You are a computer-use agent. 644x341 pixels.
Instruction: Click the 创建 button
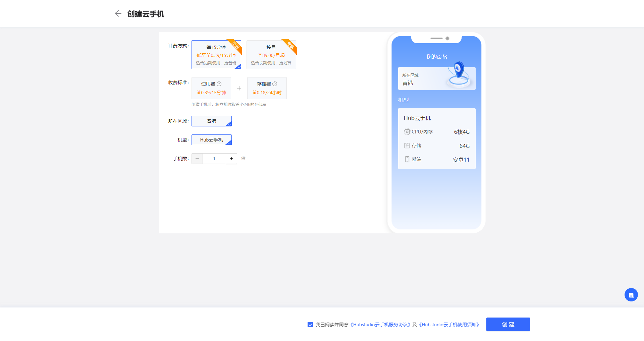(508, 324)
